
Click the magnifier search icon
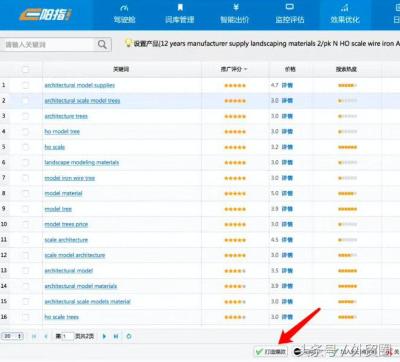point(102,44)
